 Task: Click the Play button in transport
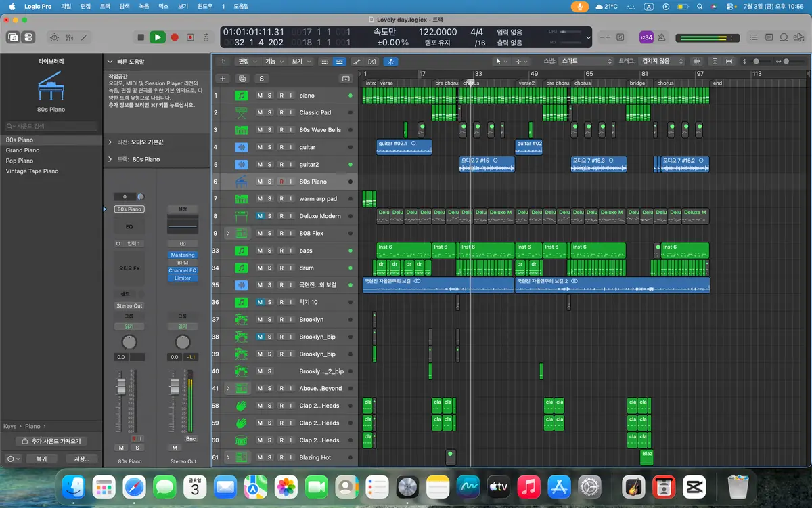pyautogui.click(x=157, y=37)
